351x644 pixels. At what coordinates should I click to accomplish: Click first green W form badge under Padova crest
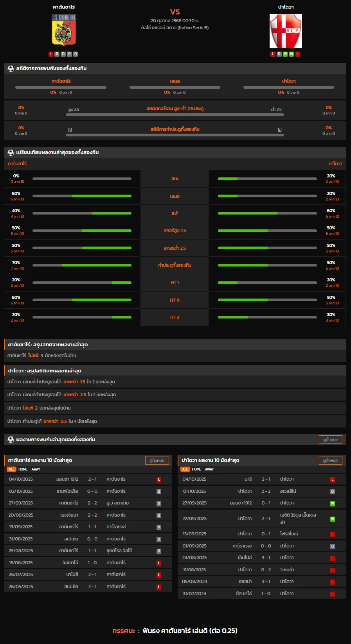285,54
